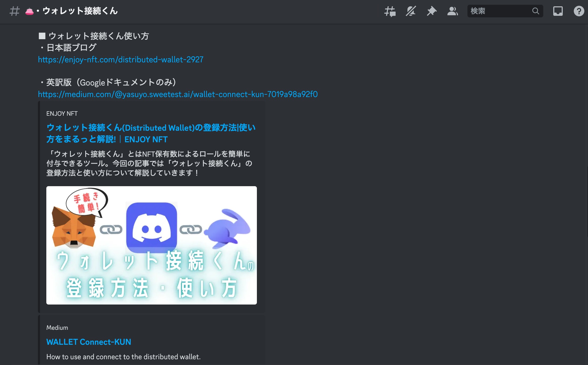Show pinned messages
The height and width of the screenshot is (365, 588).
pos(432,11)
